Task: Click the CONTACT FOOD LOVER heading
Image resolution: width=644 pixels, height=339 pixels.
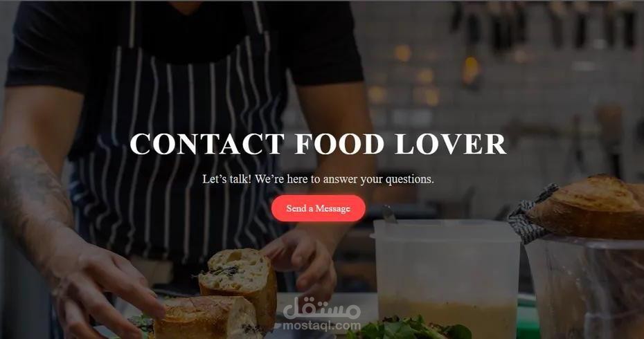Action: pos(319,145)
